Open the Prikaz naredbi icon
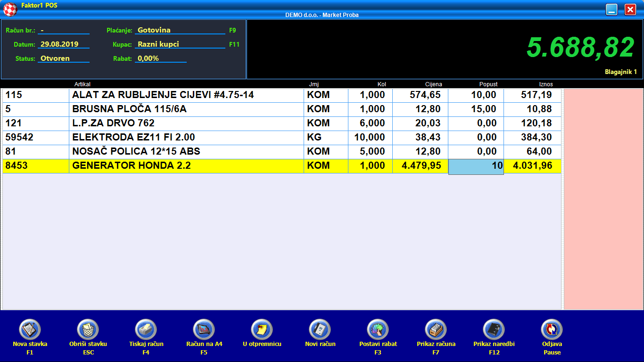 tap(494, 329)
